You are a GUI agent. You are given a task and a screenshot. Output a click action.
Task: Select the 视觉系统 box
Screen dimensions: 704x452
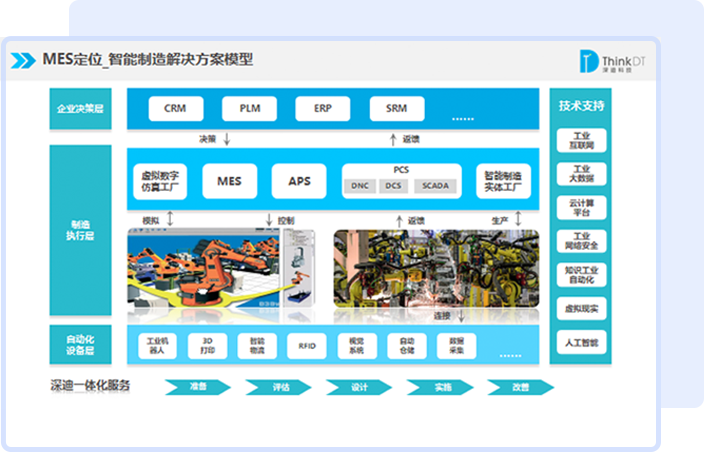pyautogui.click(x=357, y=346)
